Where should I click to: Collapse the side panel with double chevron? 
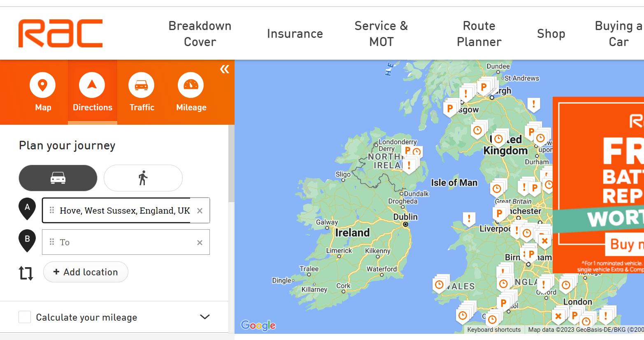point(225,69)
